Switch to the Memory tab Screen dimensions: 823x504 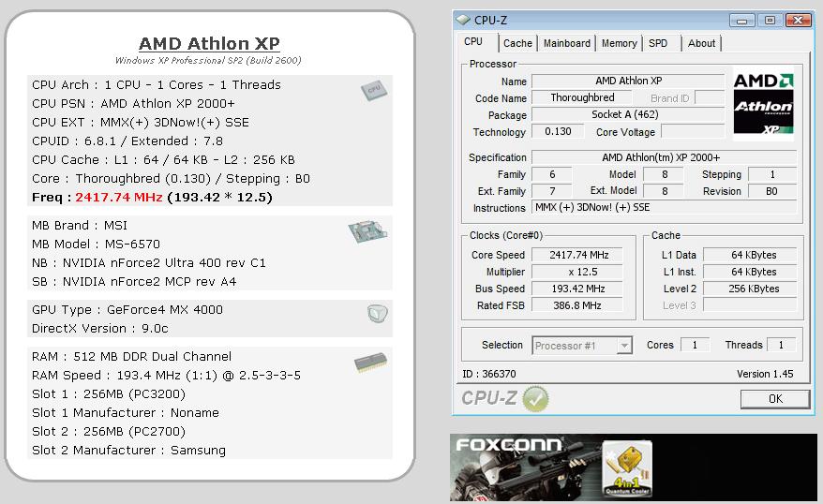[620, 43]
